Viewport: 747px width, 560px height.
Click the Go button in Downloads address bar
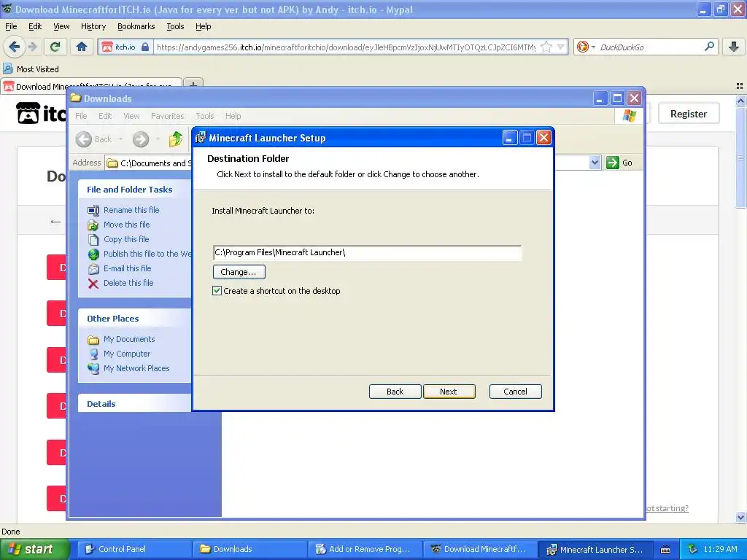pyautogui.click(x=619, y=163)
